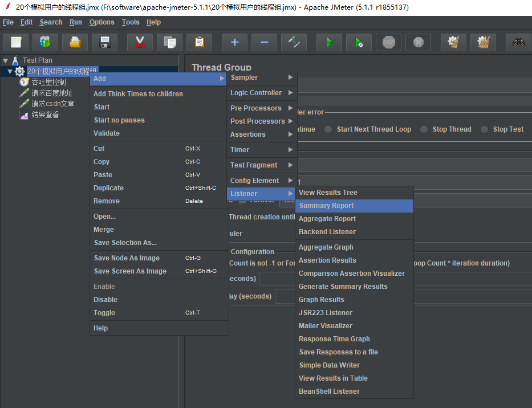Open the Search menu
This screenshot has width=532, height=408.
coord(51,22)
